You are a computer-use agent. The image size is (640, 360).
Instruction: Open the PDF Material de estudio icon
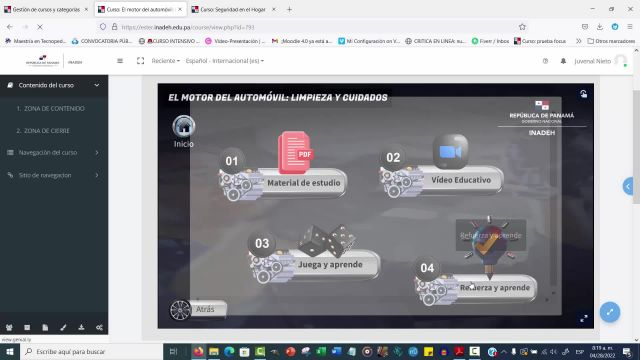pyautogui.click(x=295, y=152)
